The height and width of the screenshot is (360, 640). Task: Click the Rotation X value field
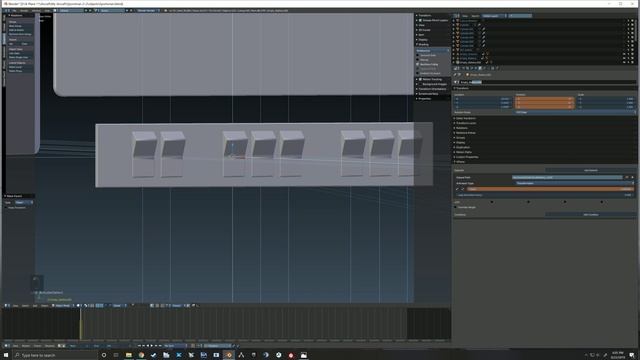point(544,99)
